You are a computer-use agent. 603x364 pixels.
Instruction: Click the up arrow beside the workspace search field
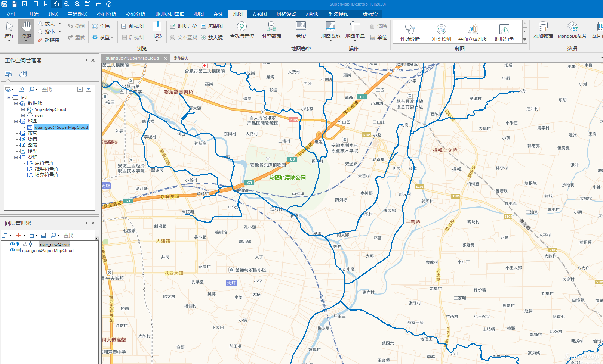pos(80,89)
